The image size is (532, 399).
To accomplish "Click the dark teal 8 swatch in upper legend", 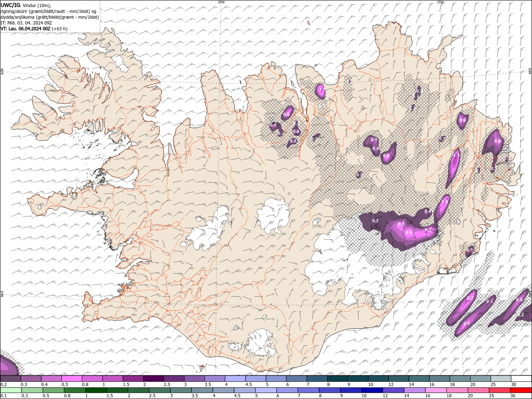I will (337, 379).
